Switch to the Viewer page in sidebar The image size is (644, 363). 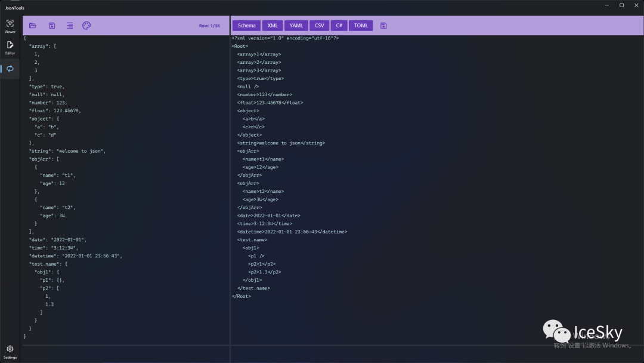point(10,26)
